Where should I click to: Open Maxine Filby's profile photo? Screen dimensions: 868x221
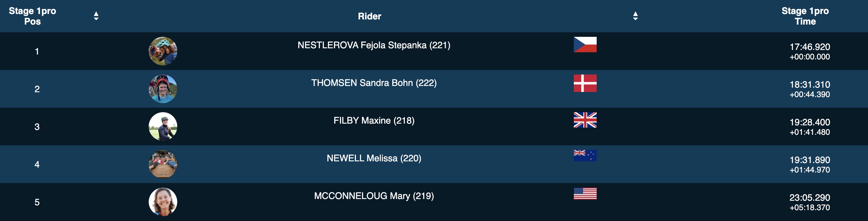tap(163, 126)
